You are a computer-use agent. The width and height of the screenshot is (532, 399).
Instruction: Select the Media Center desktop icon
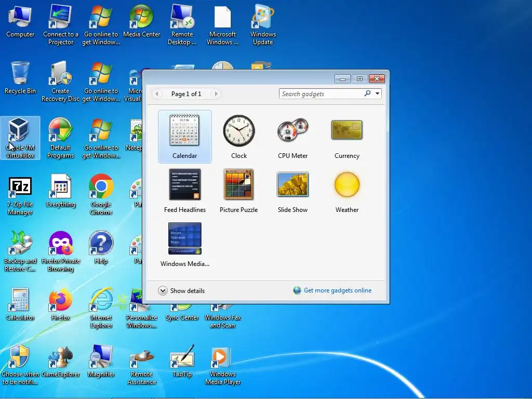tap(141, 22)
